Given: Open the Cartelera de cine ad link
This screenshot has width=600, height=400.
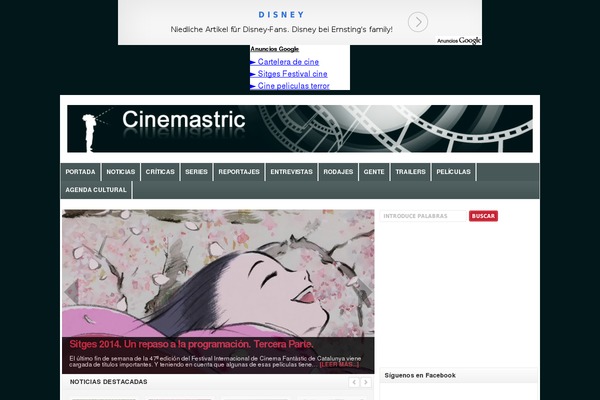Looking at the screenshot, I should pyautogui.click(x=288, y=62).
